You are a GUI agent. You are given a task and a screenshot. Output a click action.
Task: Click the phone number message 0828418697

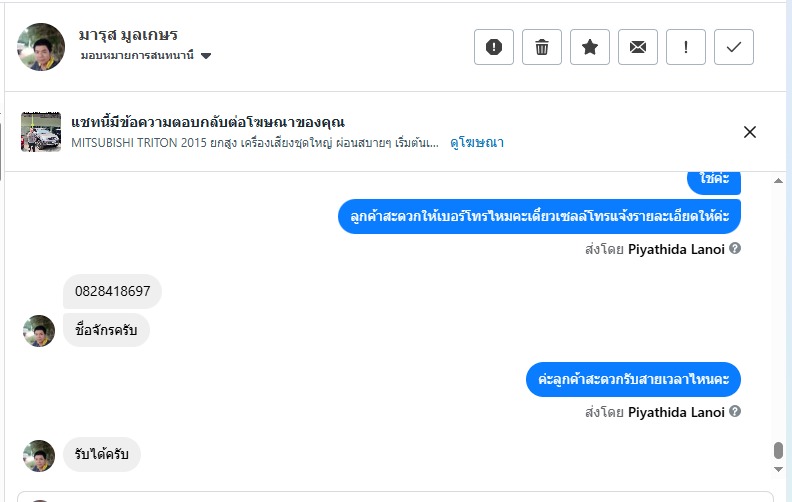point(112,292)
